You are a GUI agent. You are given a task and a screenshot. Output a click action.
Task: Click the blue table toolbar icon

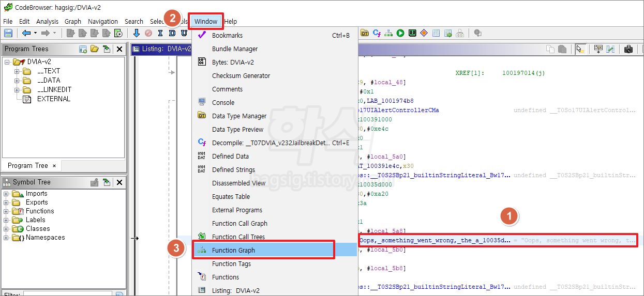[x=436, y=33]
